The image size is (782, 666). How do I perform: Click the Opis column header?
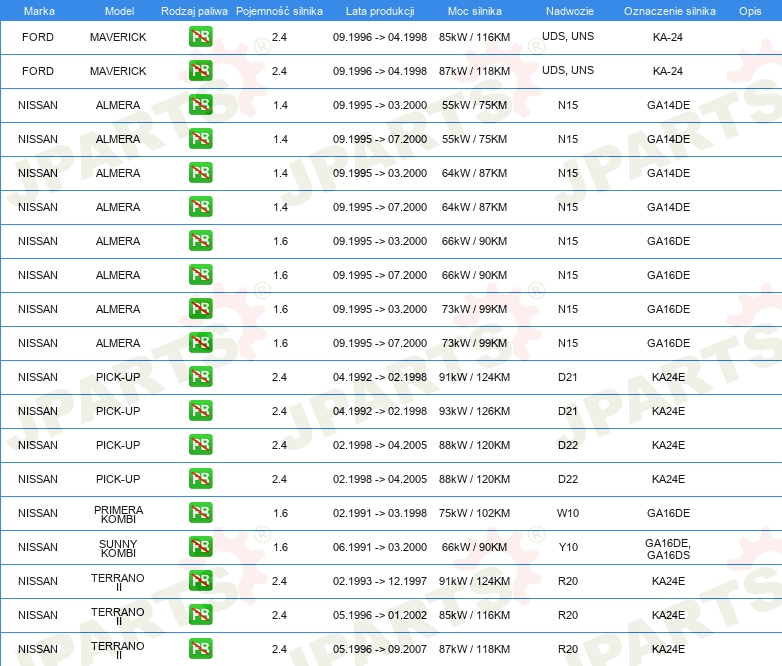[x=750, y=11]
